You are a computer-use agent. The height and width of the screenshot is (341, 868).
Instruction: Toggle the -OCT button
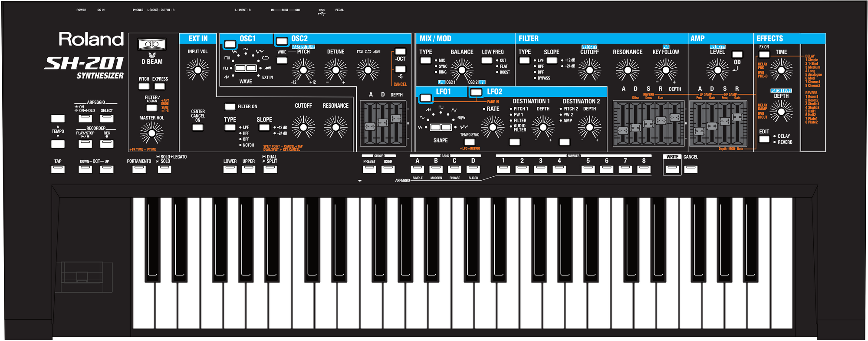click(x=400, y=51)
